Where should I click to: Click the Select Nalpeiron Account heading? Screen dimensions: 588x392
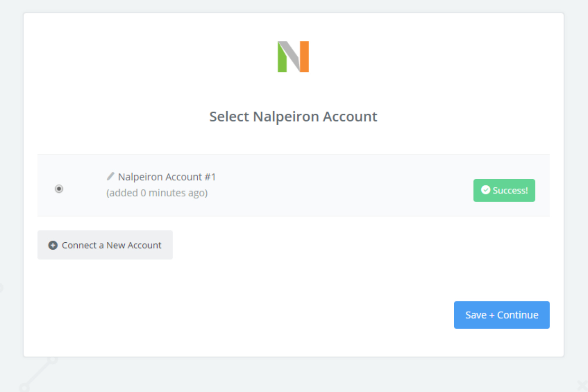tap(293, 117)
